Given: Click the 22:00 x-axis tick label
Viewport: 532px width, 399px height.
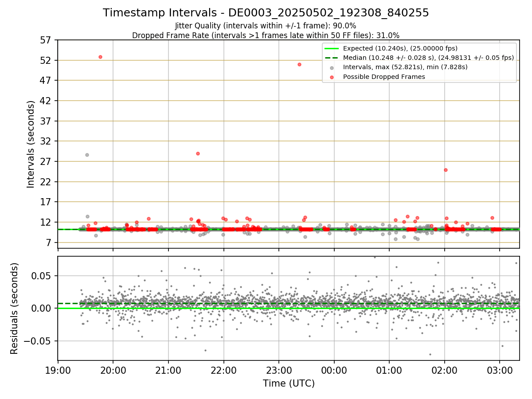Looking at the screenshot, I should (x=223, y=370).
